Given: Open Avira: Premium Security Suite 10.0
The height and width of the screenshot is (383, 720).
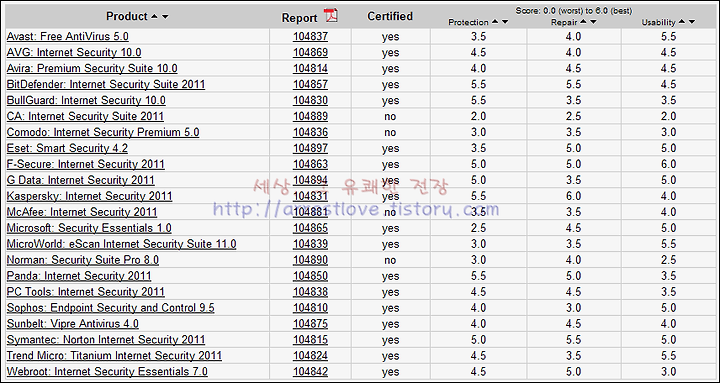Looking at the screenshot, I should (92, 68).
